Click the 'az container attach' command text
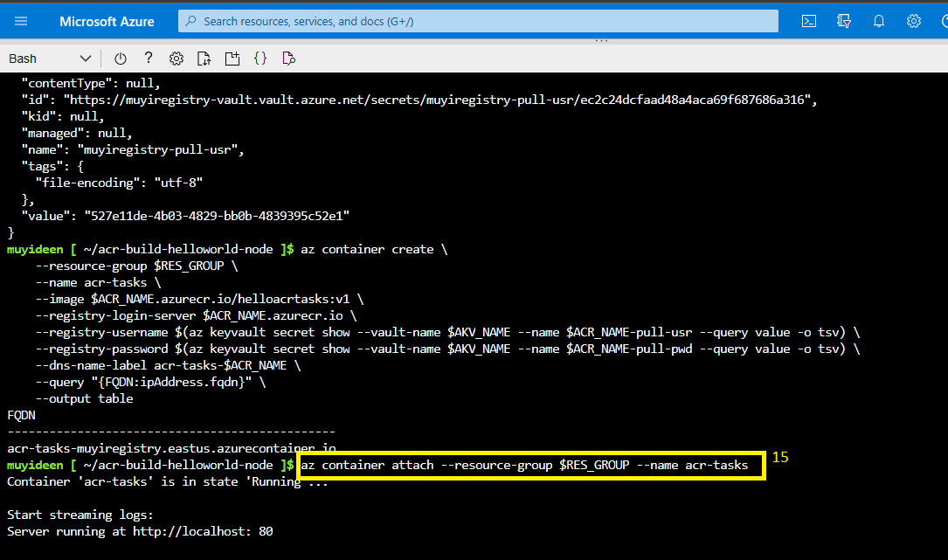Image resolution: width=948 pixels, height=560 pixels. (x=524, y=465)
